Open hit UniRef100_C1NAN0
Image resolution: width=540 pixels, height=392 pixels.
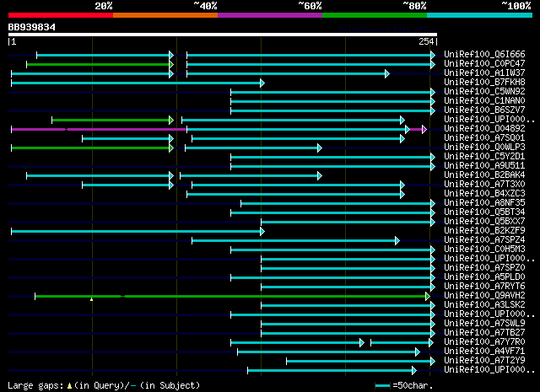pyautogui.click(x=484, y=101)
